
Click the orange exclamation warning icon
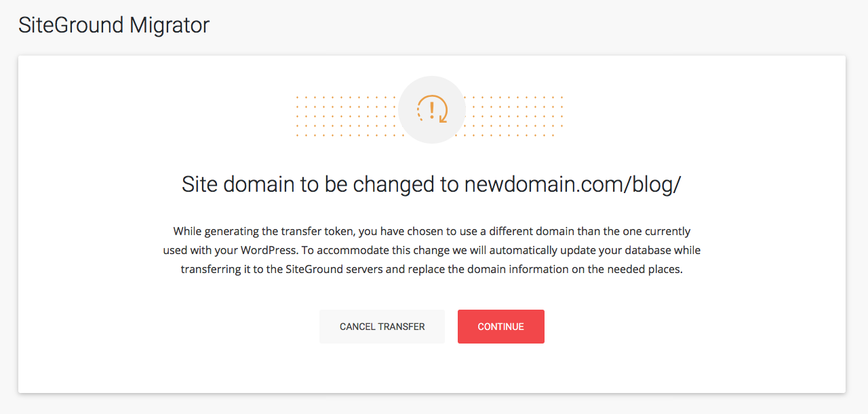(432, 110)
